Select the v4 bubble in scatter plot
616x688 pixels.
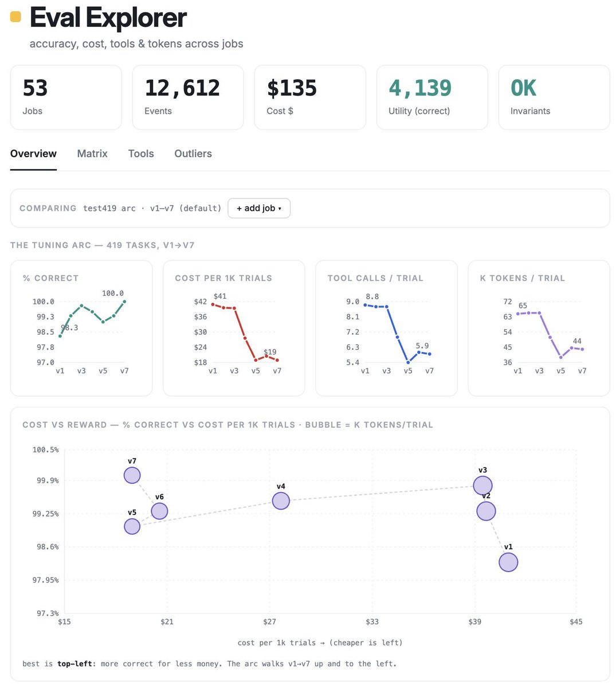(x=281, y=501)
